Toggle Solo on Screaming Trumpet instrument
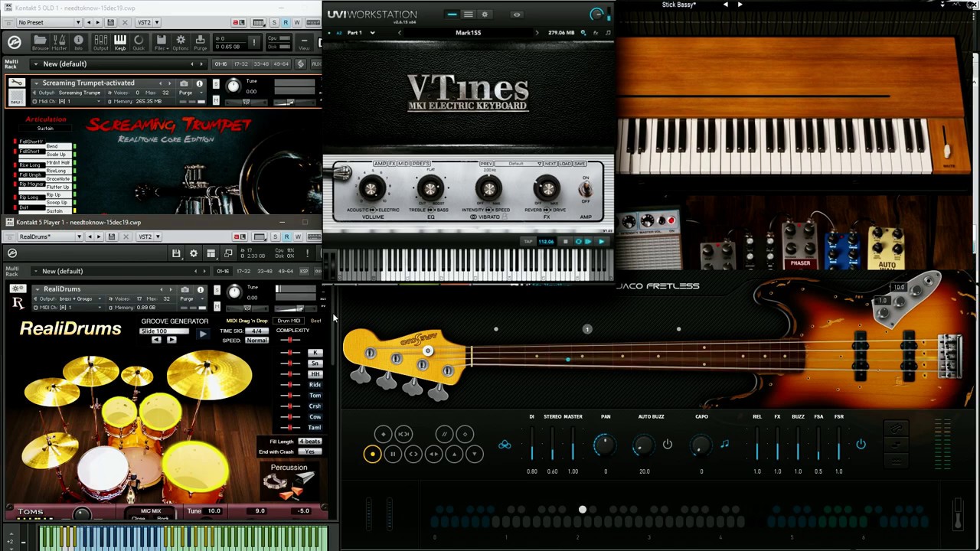The width and height of the screenshot is (980, 551). point(216,83)
